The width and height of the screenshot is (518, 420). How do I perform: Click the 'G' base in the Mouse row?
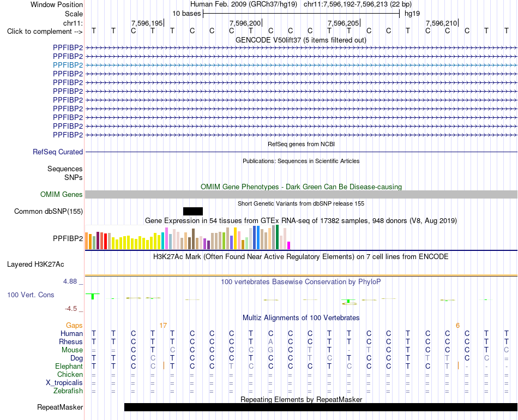tap(270, 350)
